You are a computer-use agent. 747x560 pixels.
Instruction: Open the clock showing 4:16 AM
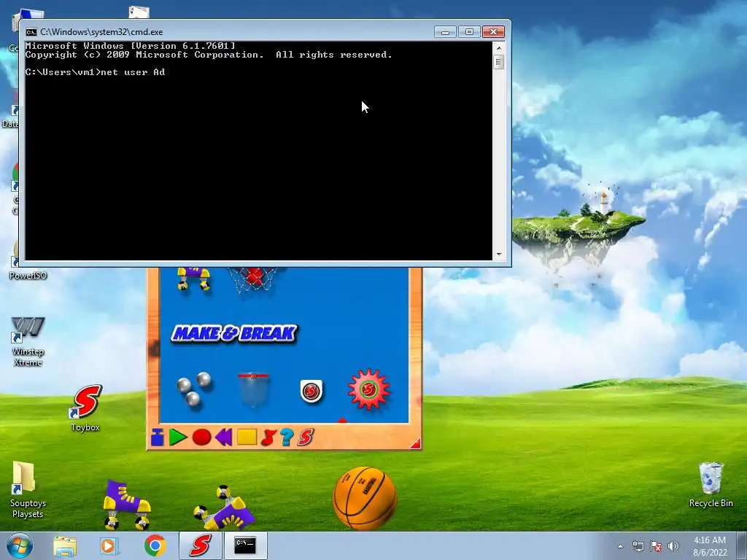(x=710, y=546)
